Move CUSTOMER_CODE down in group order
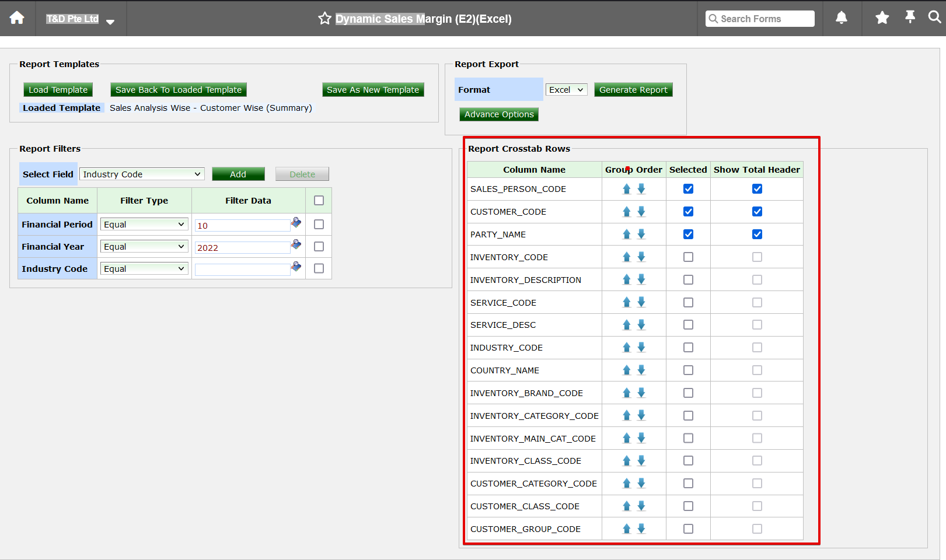Image resolution: width=946 pixels, height=560 pixels. pos(641,211)
